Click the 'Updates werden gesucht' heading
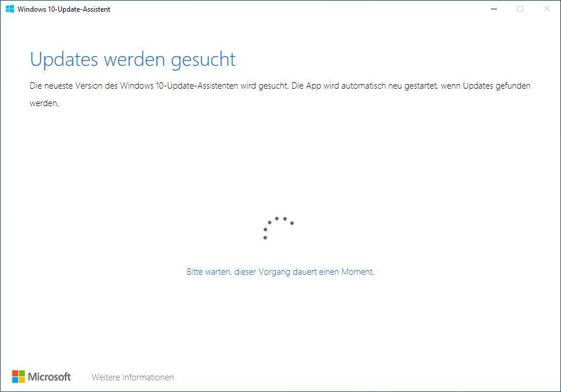Image resolution: width=561 pixels, height=392 pixels. pos(132,60)
